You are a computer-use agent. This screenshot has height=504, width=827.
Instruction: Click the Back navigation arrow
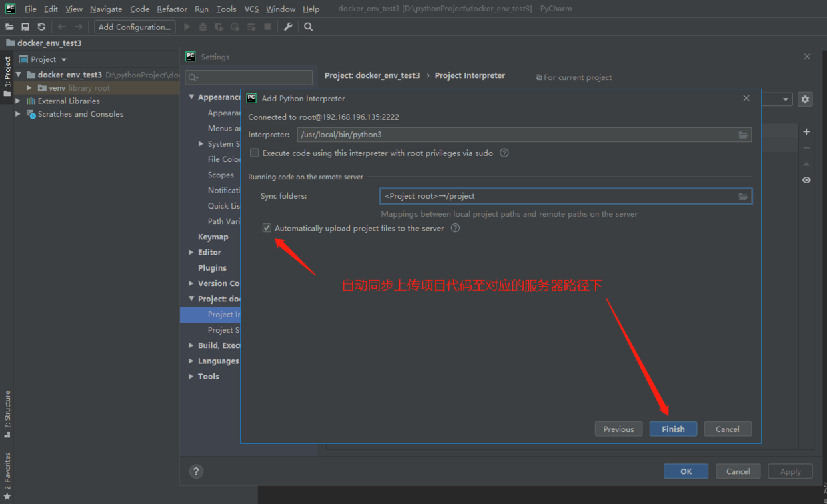coord(62,27)
